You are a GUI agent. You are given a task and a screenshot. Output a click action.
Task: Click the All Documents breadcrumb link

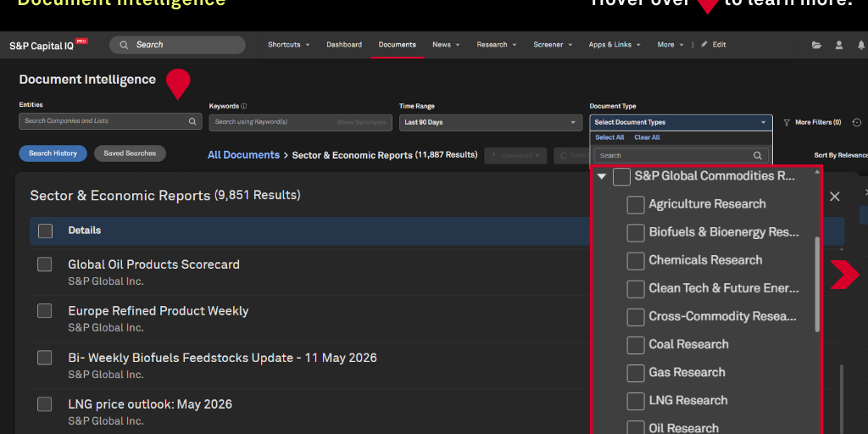(243, 155)
